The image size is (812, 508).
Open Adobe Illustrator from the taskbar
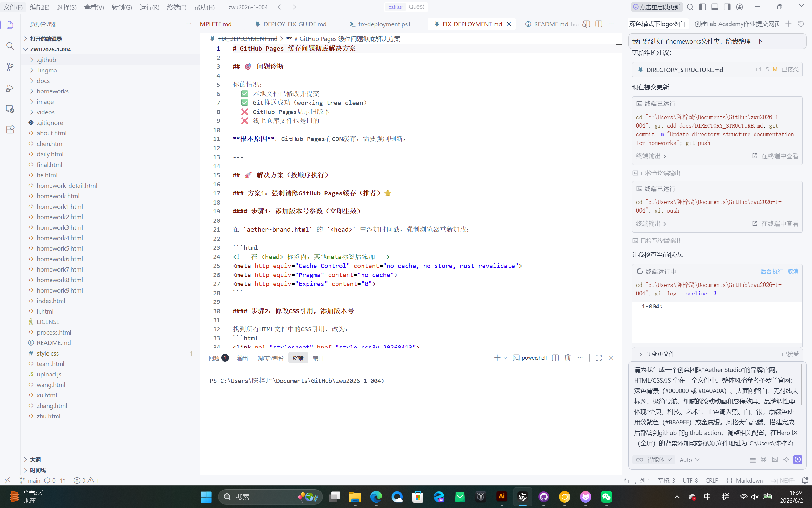pos(502,497)
